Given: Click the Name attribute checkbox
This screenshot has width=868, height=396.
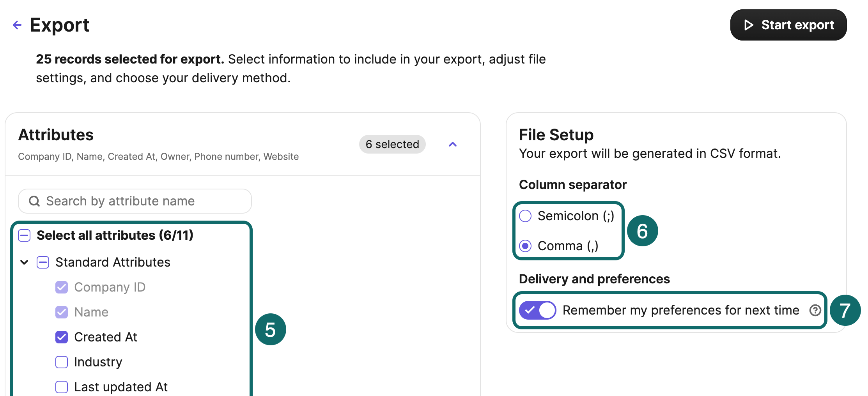Looking at the screenshot, I should pos(61,312).
